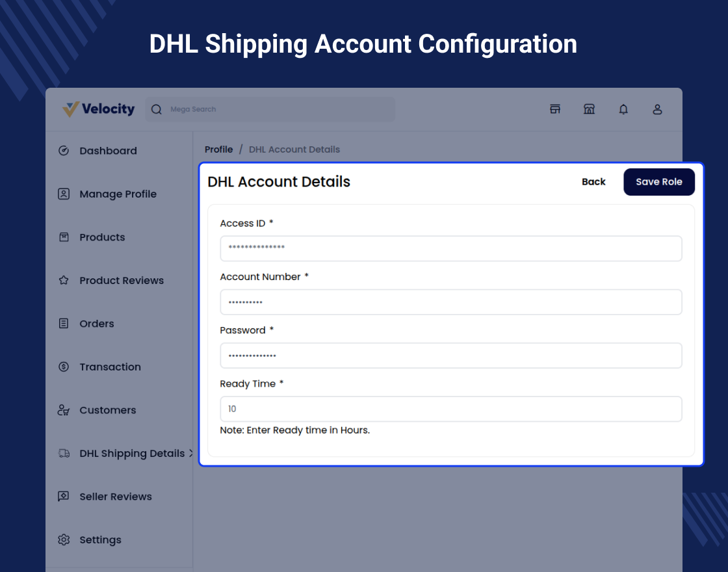Image resolution: width=728 pixels, height=572 pixels.
Task: Click the search magnifier icon
Action: [x=156, y=109]
